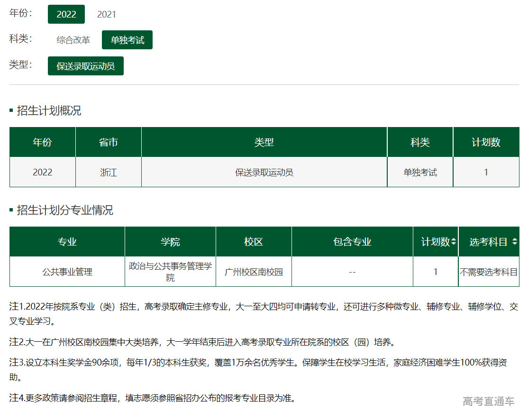The height and width of the screenshot is (420, 528).
Task: Select the 单独考试 category button
Action: [127, 40]
